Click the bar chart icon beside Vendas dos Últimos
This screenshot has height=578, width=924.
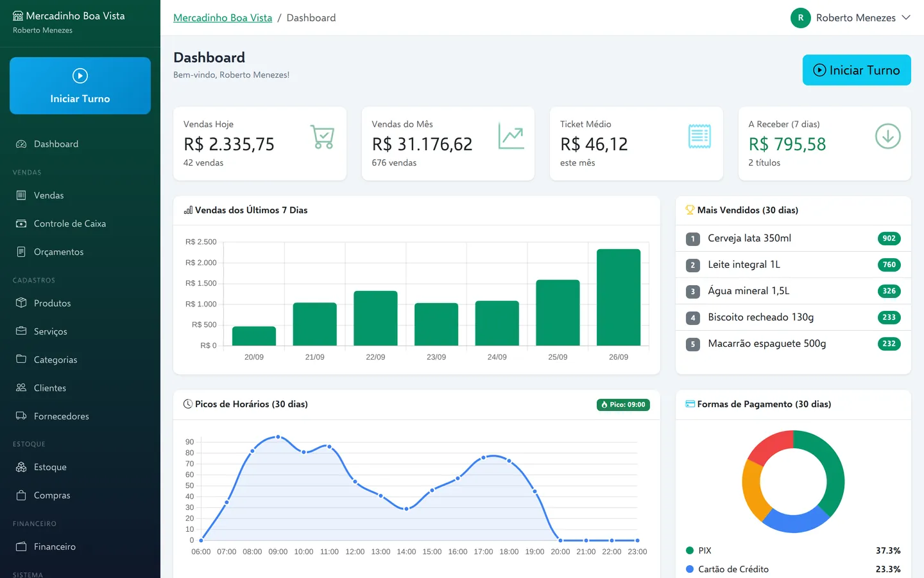188,210
